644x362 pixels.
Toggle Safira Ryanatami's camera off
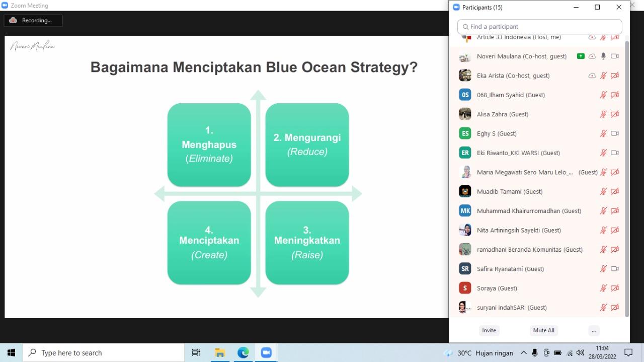(x=614, y=269)
